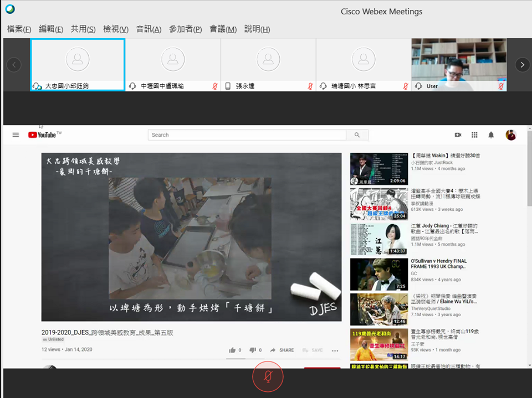Open 江蕙 Jody Chiang suggested video thumbnail

tap(379, 239)
